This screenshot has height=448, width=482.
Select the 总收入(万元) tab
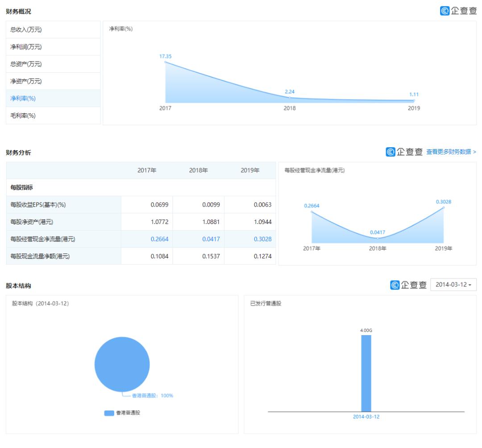[x=53, y=29]
